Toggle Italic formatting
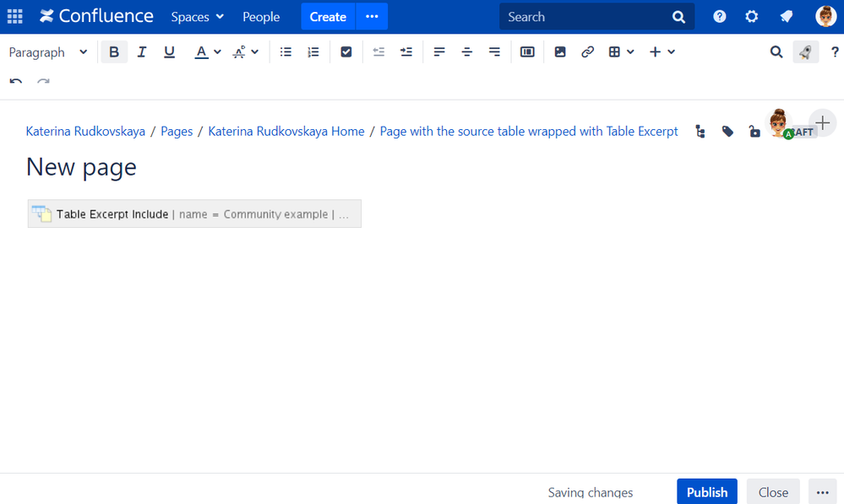844x504 pixels. click(142, 52)
